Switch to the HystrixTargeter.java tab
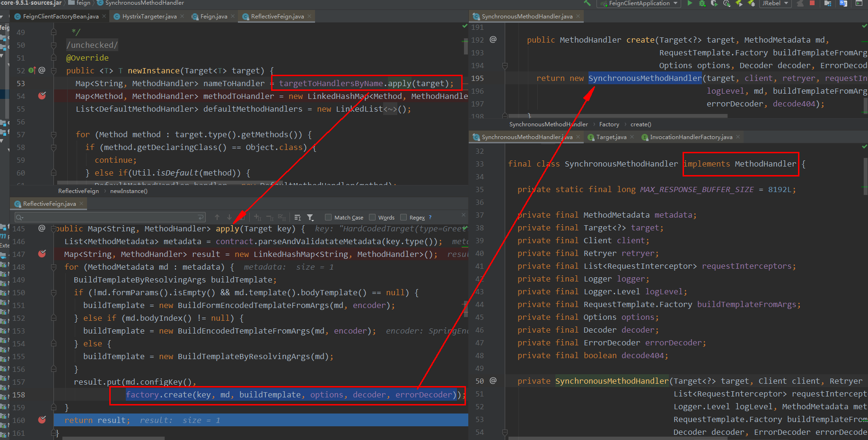This screenshot has height=440, width=868. click(149, 17)
